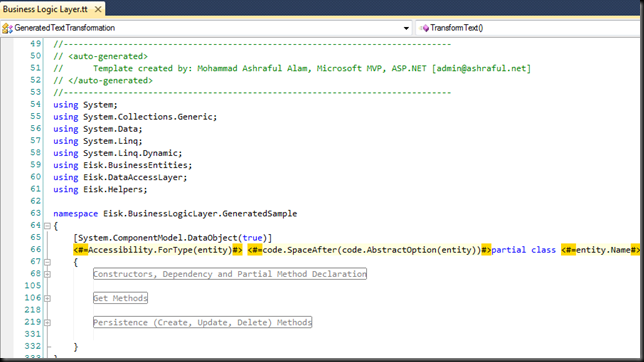
Task: Click the entity.Name template expression
Action: tap(600, 250)
